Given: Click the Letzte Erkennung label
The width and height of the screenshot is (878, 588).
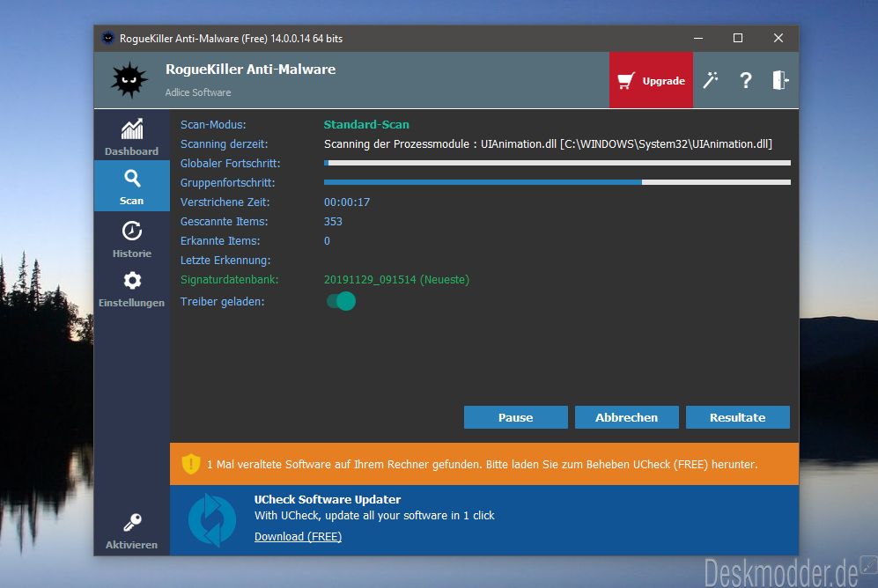Looking at the screenshot, I should [225, 261].
